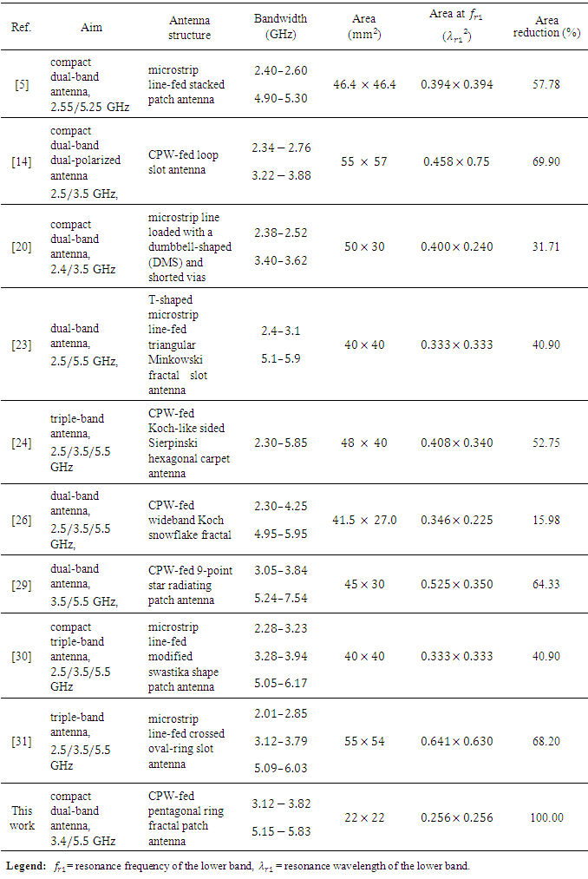Open reference [20] in the table
The width and height of the screenshot is (588, 879).
click(x=22, y=246)
